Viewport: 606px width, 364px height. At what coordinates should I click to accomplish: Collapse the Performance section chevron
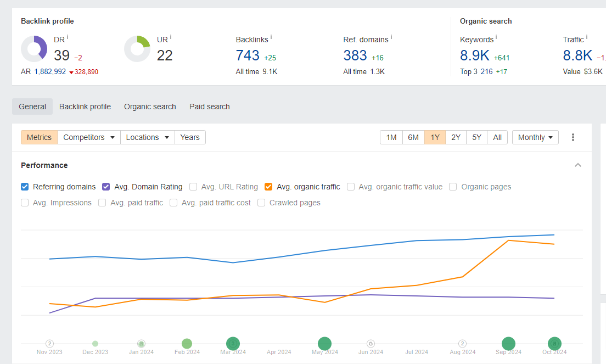point(577,165)
